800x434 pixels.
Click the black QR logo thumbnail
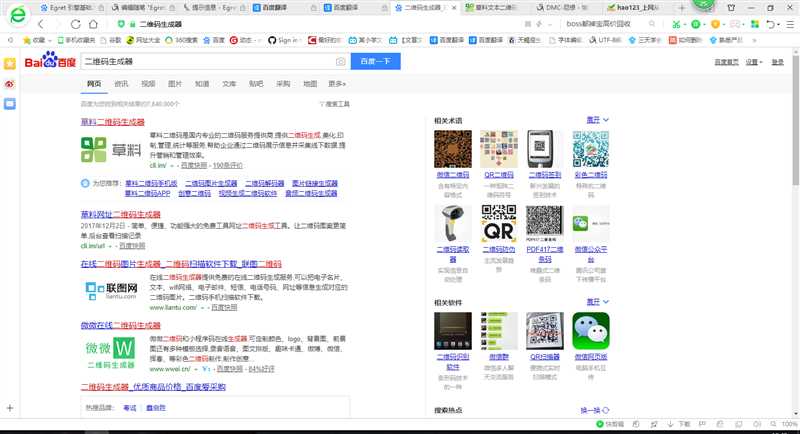(499, 223)
